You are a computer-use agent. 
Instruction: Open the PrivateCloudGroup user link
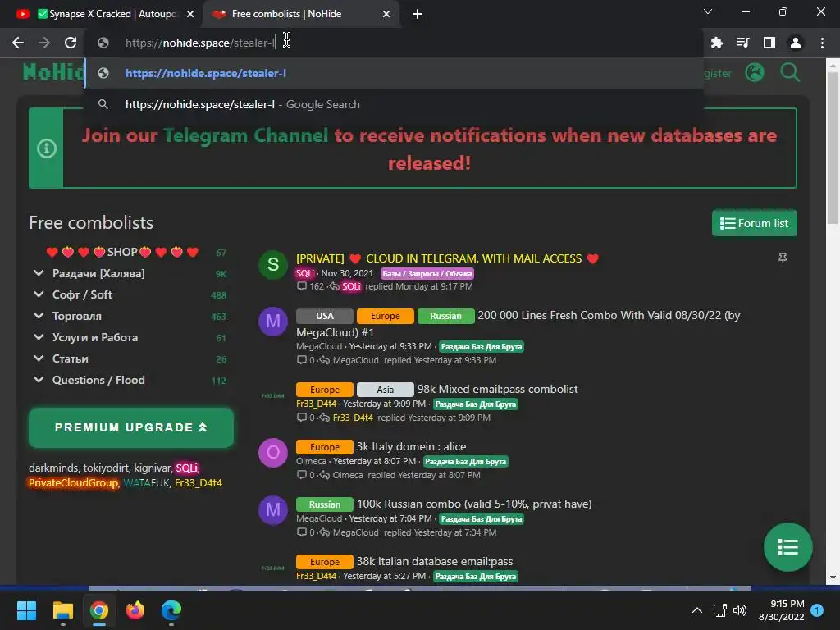(x=73, y=482)
